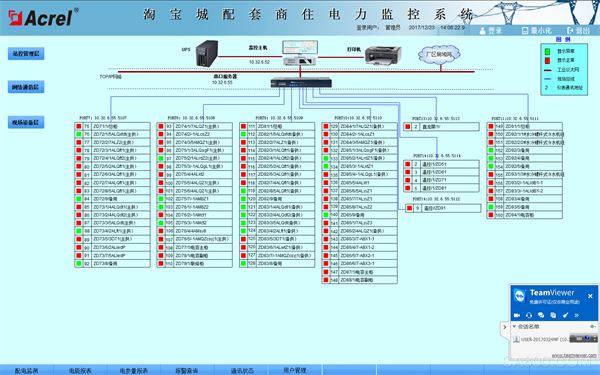Open the TeamViewer video camera tool

[517, 315]
